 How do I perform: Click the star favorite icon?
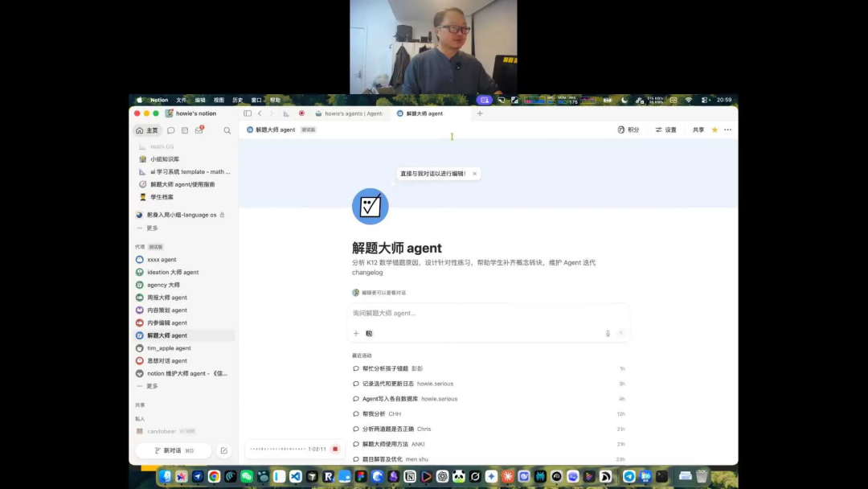pyautogui.click(x=714, y=129)
